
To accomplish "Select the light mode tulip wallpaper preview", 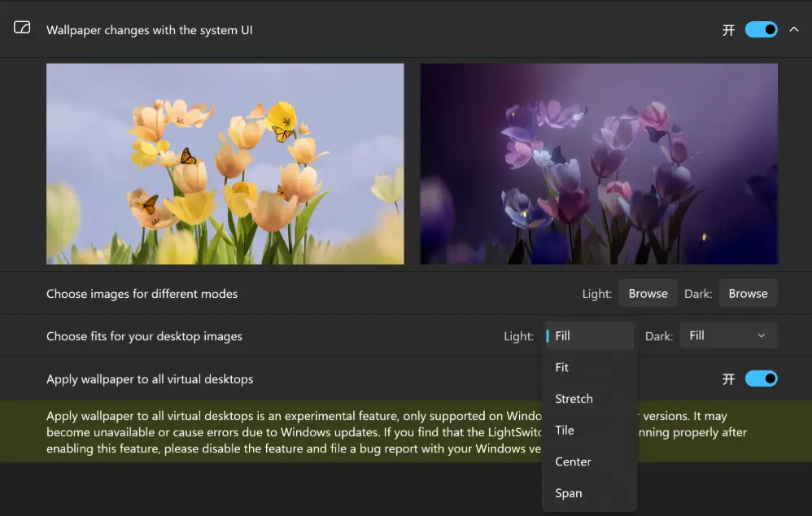I will tap(225, 164).
